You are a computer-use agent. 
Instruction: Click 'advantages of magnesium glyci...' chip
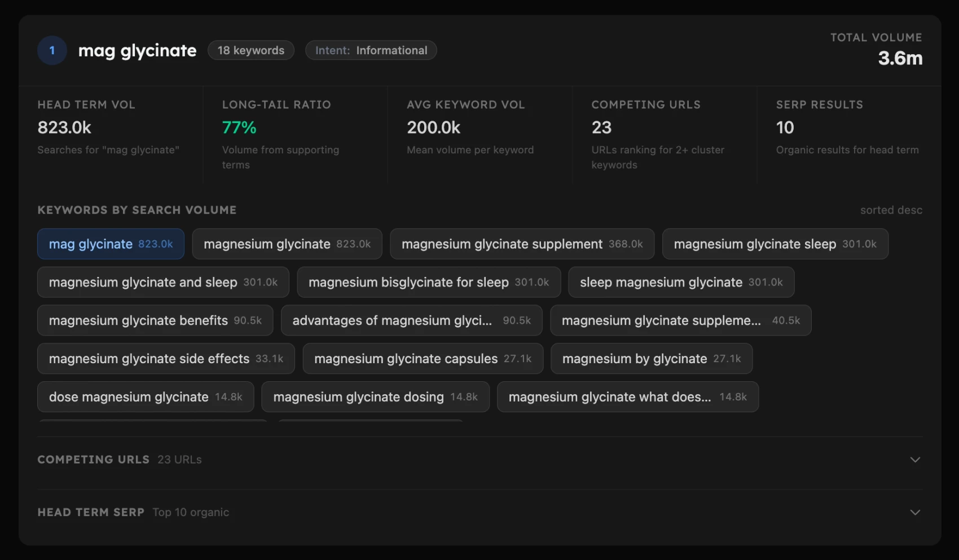(x=412, y=320)
